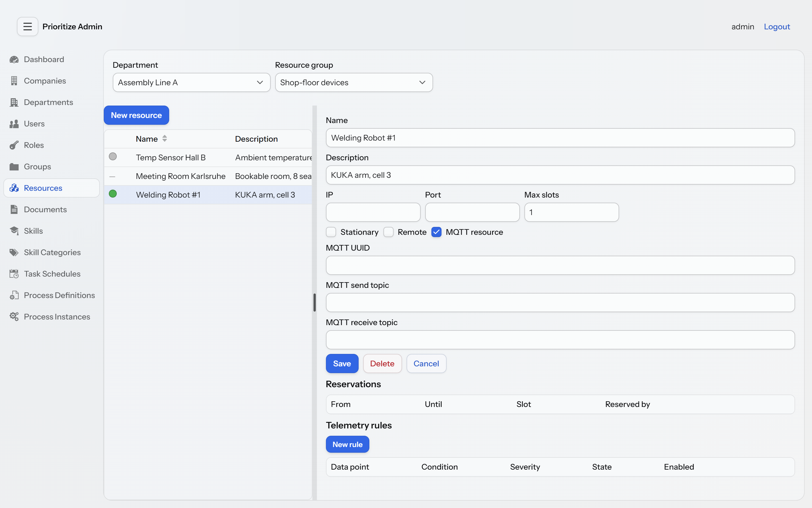Click the Companies building icon
This screenshot has width=812, height=508.
(14, 81)
